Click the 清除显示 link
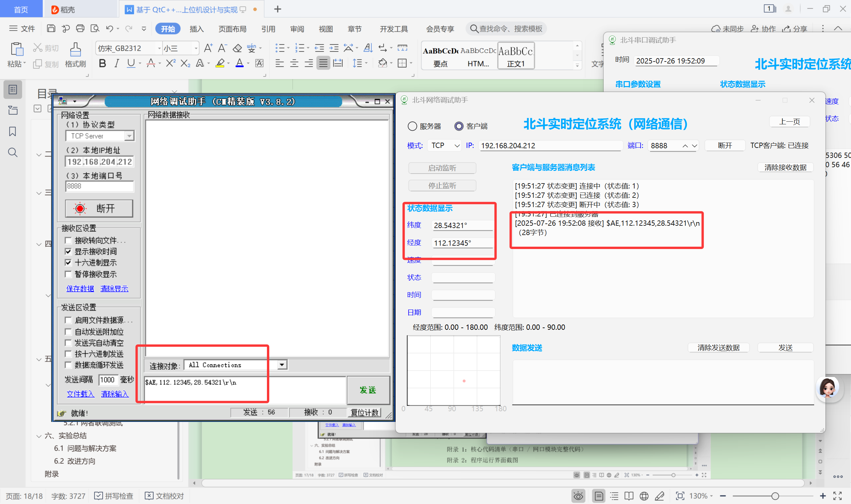The height and width of the screenshot is (504, 851). 114,289
